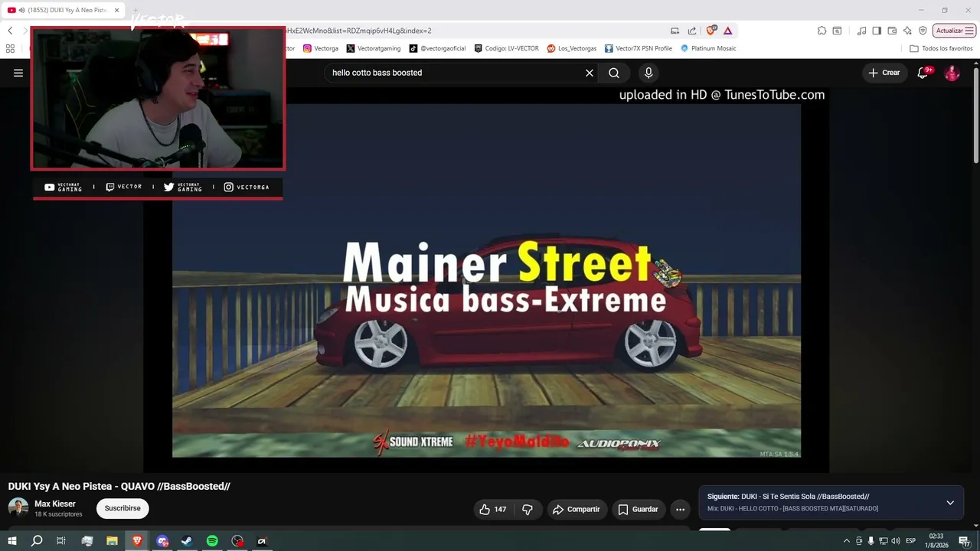Open the Leo AI sparkle icon
The width and height of the screenshot is (980, 551).
[x=907, y=31]
